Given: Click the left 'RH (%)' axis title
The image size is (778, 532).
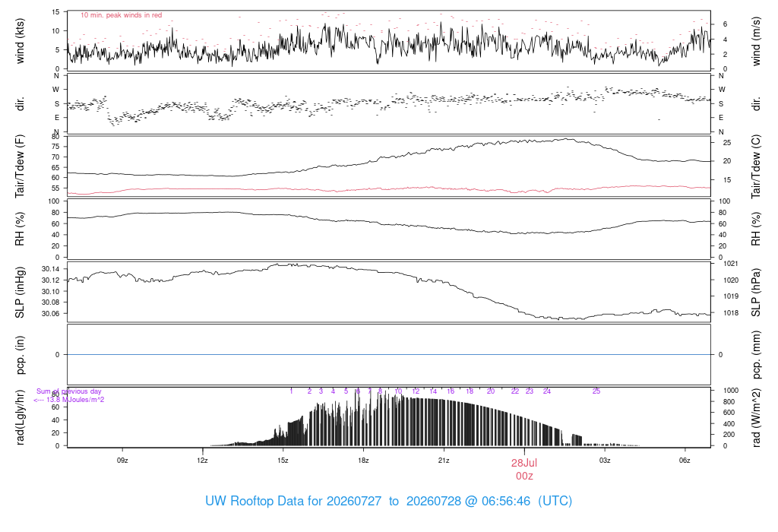Looking at the screenshot, I should click(20, 229).
